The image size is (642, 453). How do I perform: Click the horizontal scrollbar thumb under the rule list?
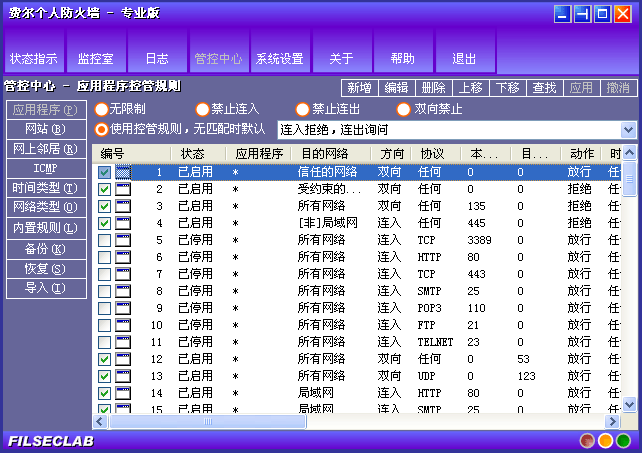point(208,422)
